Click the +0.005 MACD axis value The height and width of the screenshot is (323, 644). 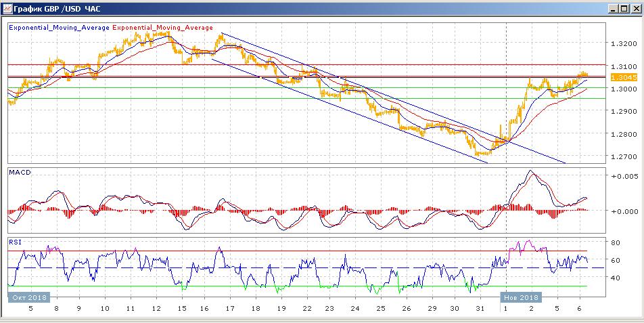click(624, 176)
